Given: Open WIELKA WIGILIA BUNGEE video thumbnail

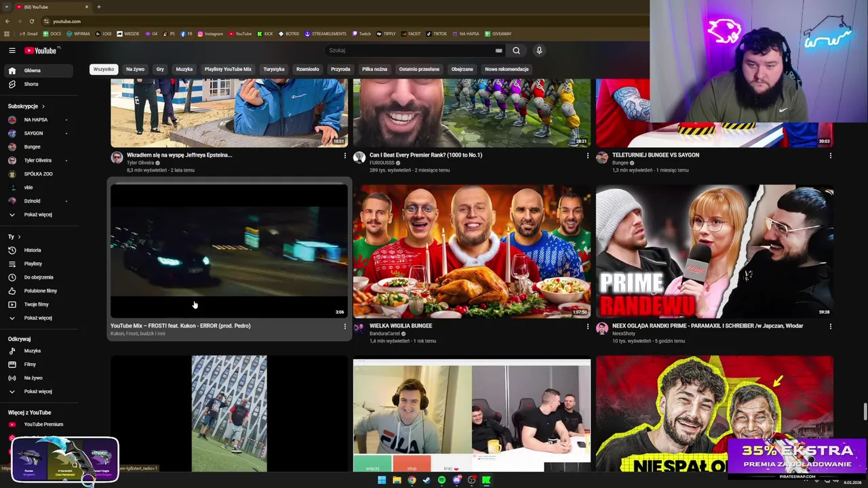Looking at the screenshot, I should click(472, 251).
